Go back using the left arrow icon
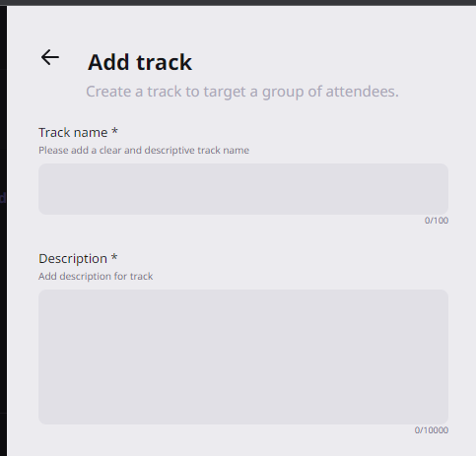This screenshot has width=476, height=456. (x=50, y=57)
